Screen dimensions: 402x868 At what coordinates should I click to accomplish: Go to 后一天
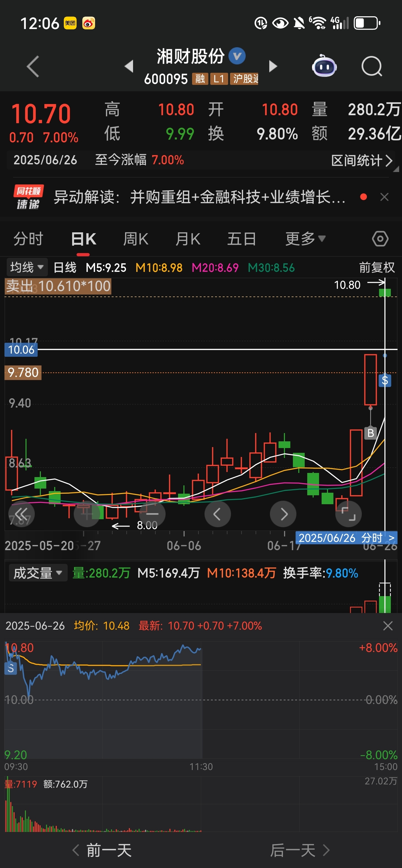point(300,850)
